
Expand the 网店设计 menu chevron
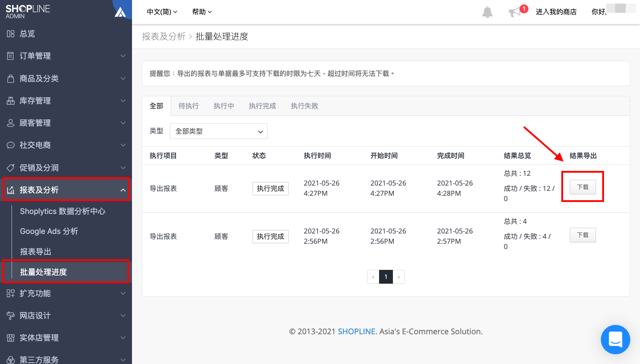point(123,316)
